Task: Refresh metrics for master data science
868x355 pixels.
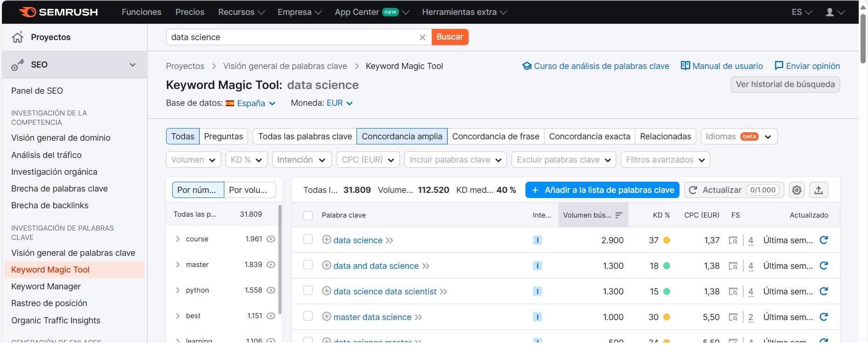Action: 824,317
